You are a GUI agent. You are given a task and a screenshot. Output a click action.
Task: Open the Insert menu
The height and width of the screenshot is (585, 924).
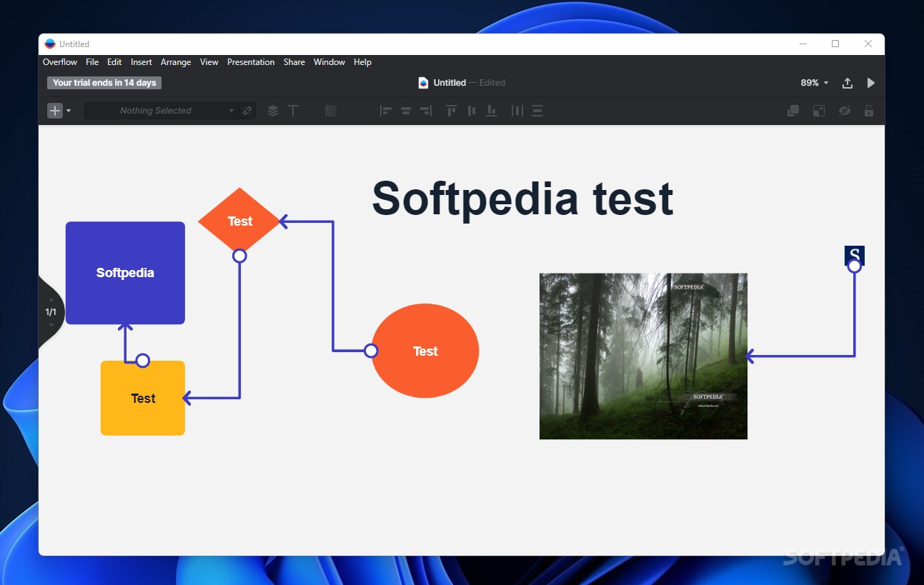141,62
